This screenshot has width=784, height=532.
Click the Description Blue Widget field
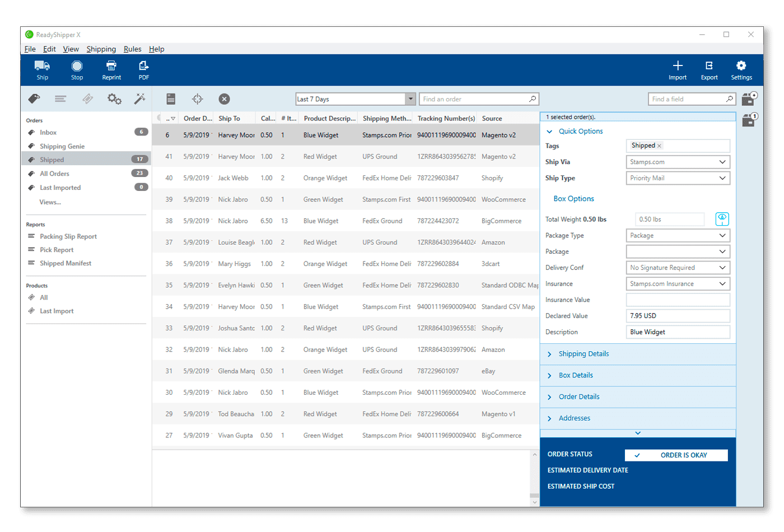pyautogui.click(x=678, y=332)
